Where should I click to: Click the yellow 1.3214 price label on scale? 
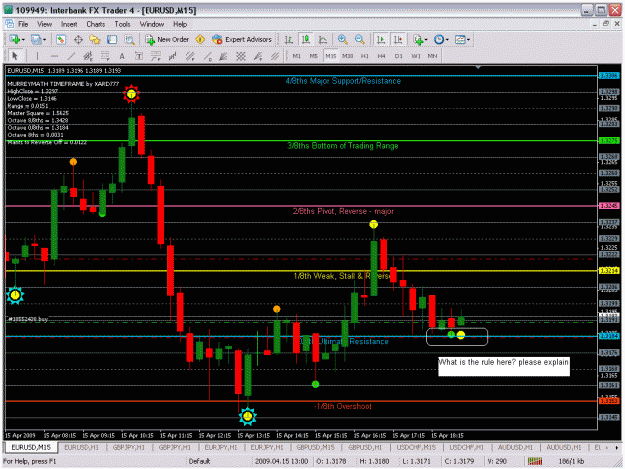click(x=609, y=271)
